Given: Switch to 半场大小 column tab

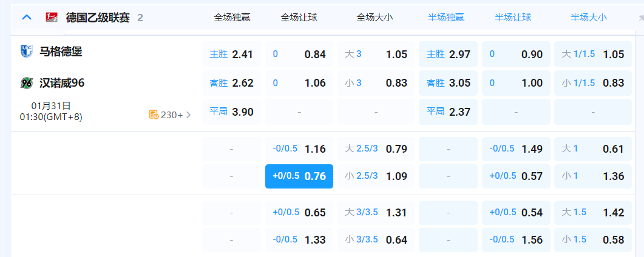Looking at the screenshot, I should click(x=589, y=18).
